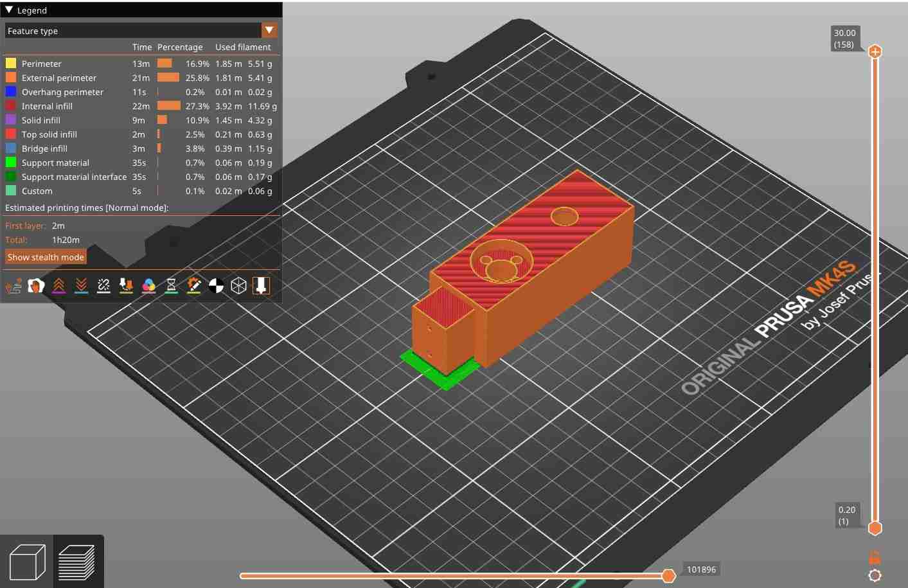Click the Percentage column header

180,47
